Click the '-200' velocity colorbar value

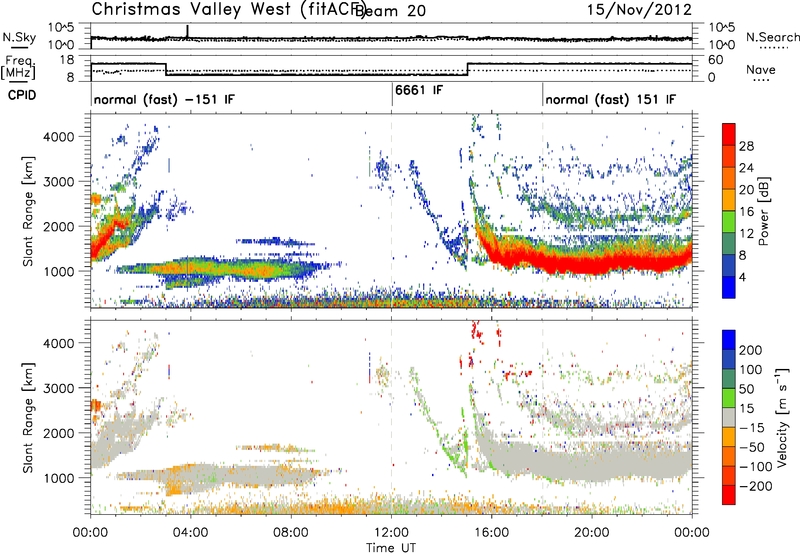[755, 486]
